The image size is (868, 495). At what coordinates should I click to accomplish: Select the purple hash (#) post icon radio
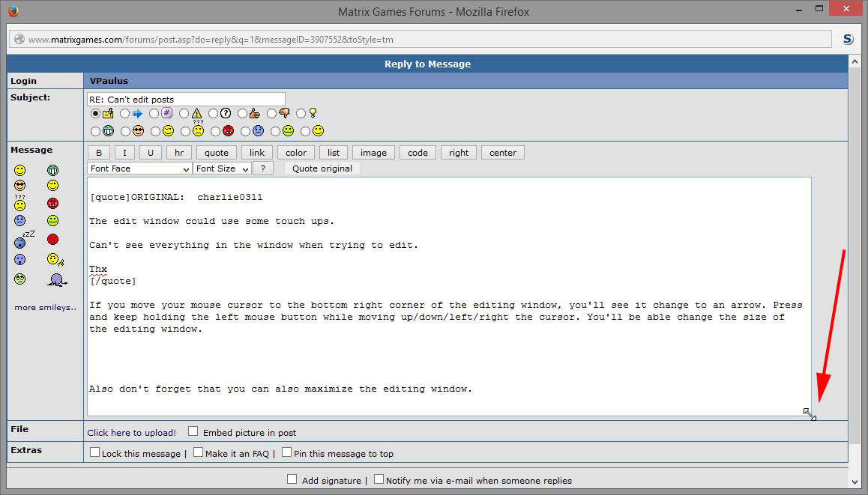click(x=154, y=113)
